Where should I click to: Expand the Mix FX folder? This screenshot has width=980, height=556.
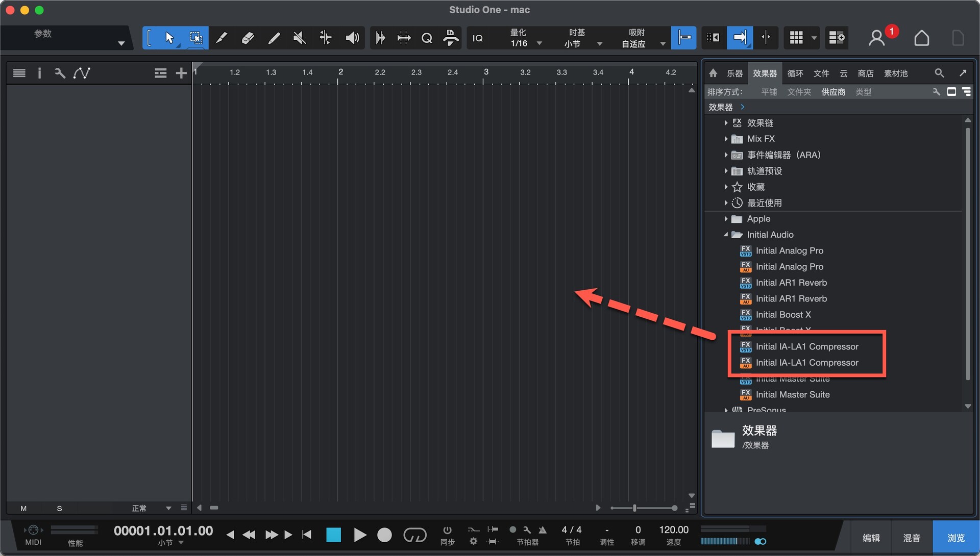[726, 139]
